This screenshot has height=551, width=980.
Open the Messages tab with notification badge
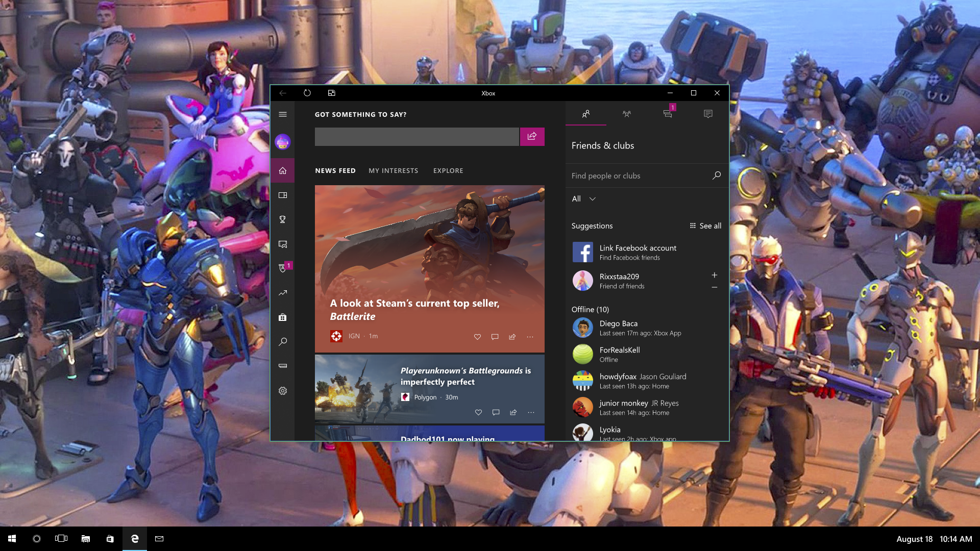(x=668, y=114)
